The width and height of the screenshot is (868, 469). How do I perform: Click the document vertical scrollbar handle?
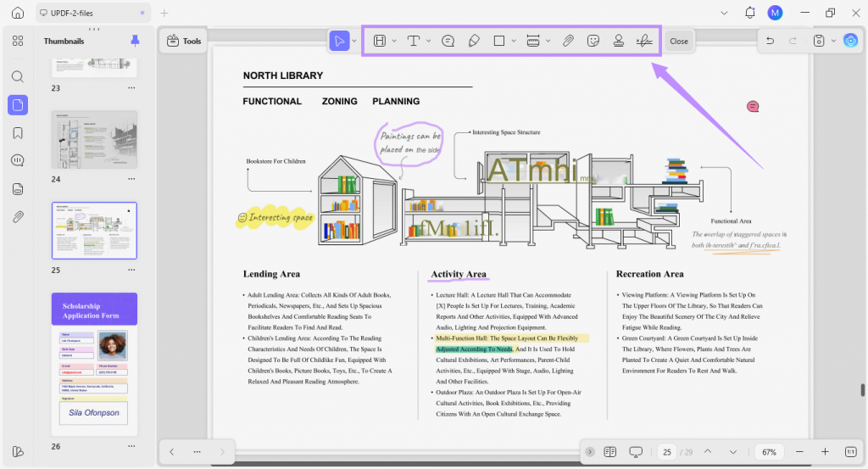[862, 390]
